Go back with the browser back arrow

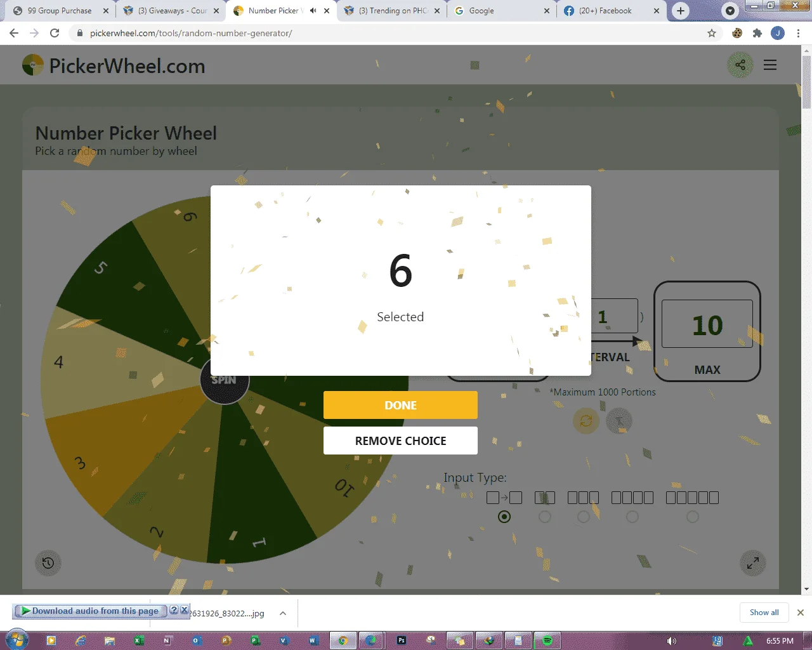(14, 33)
